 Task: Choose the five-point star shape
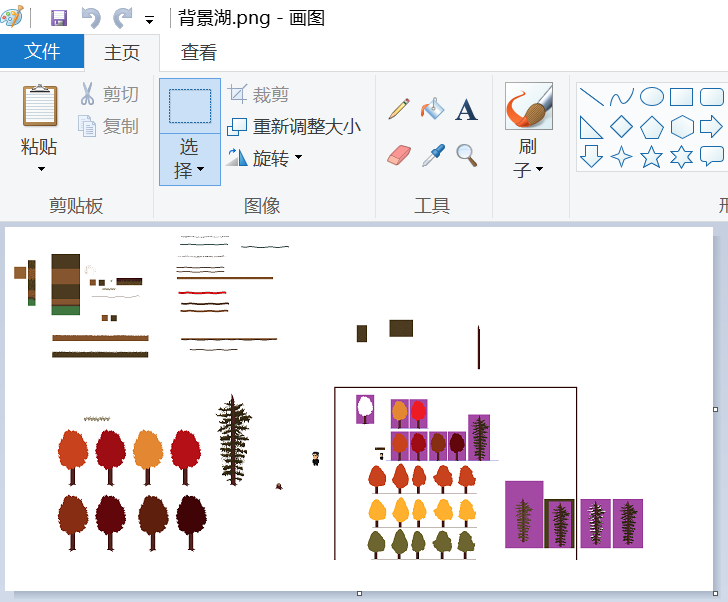click(651, 156)
